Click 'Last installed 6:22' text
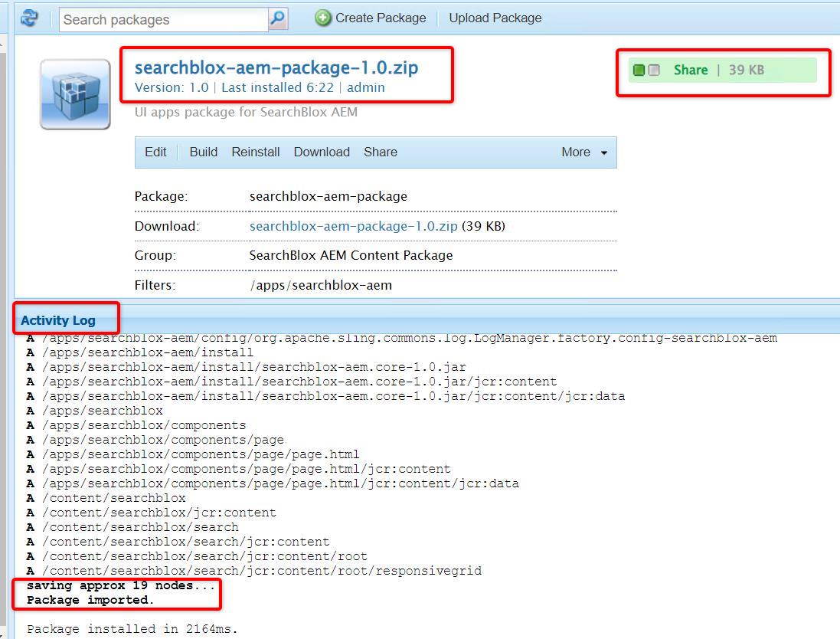 click(x=277, y=87)
